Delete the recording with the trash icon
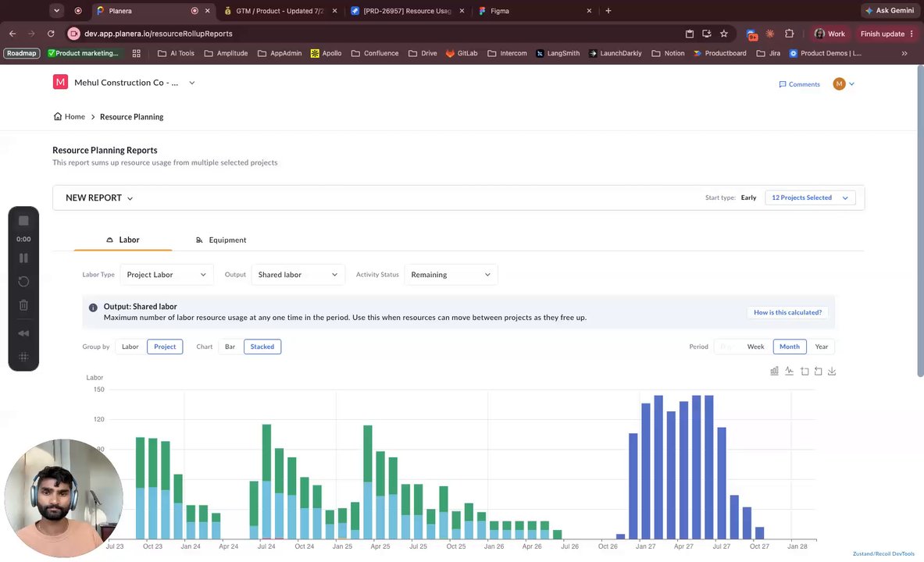 23,305
